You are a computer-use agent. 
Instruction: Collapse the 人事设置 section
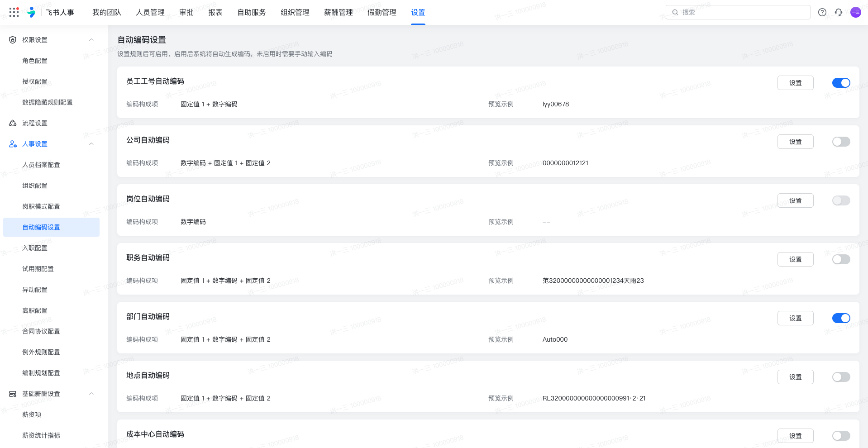(91, 144)
